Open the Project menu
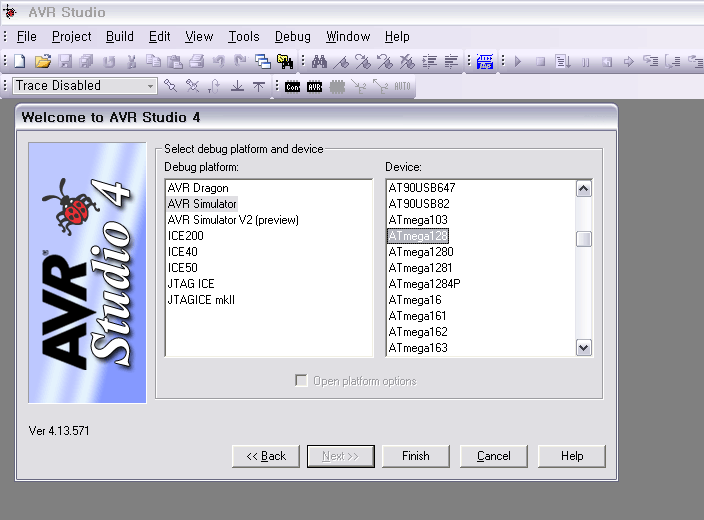Screen dimensions: 704x520 point(71,36)
